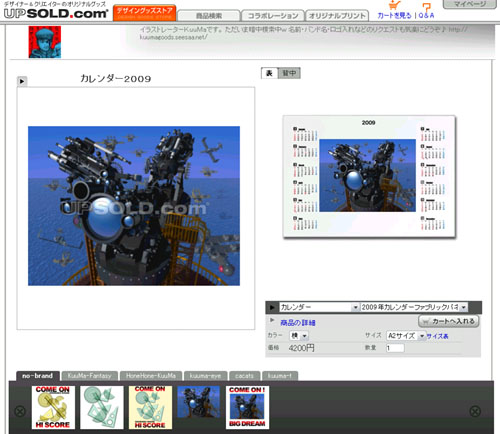Image resolution: width=500 pixels, height=434 pixels.
Task: Click the Q&A question mark icon
Action: click(426, 7)
